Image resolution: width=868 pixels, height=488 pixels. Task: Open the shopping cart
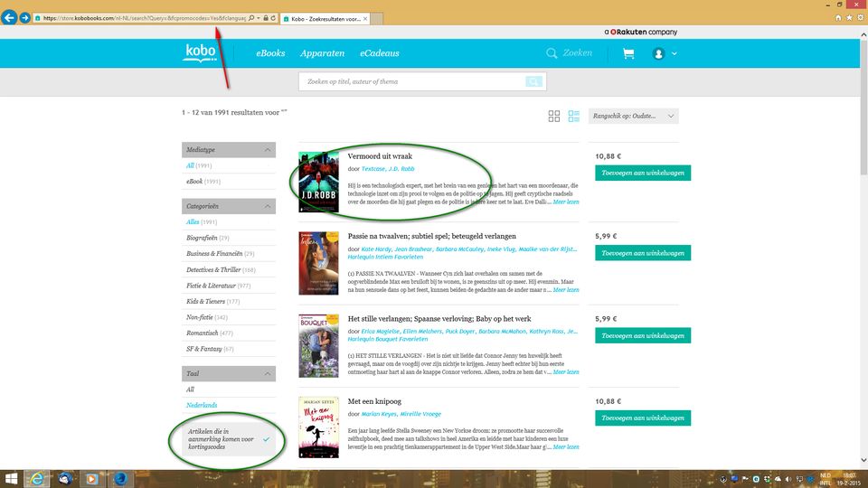click(x=628, y=53)
